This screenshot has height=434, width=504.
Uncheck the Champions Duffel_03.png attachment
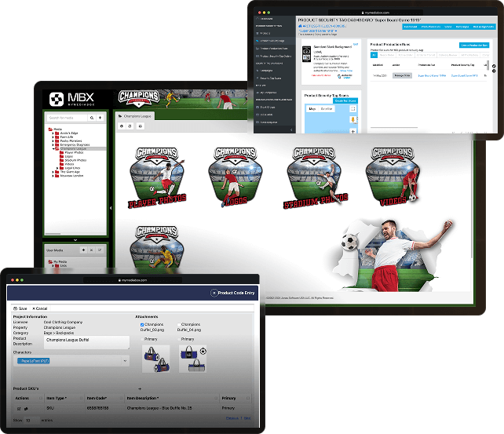tap(142, 325)
